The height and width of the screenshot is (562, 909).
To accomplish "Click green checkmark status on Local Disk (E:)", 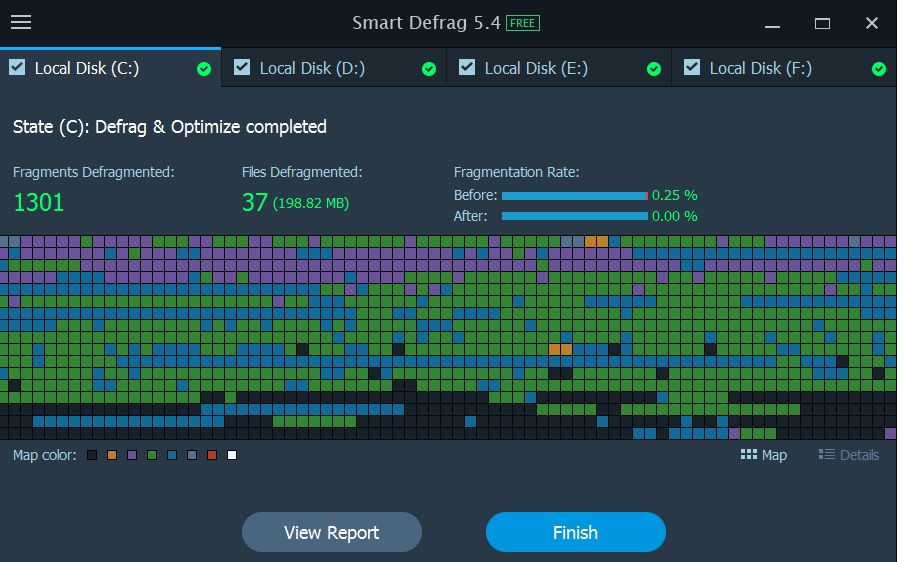I will coord(654,69).
